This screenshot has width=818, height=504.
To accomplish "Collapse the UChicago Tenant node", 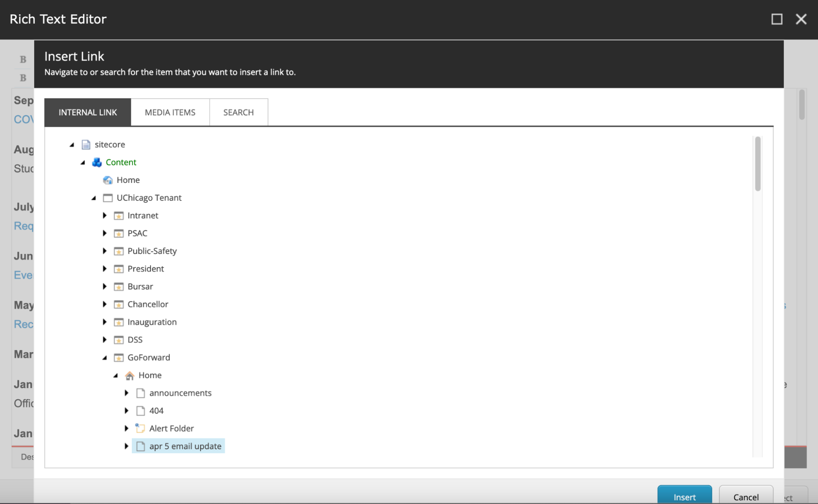I will (94, 198).
